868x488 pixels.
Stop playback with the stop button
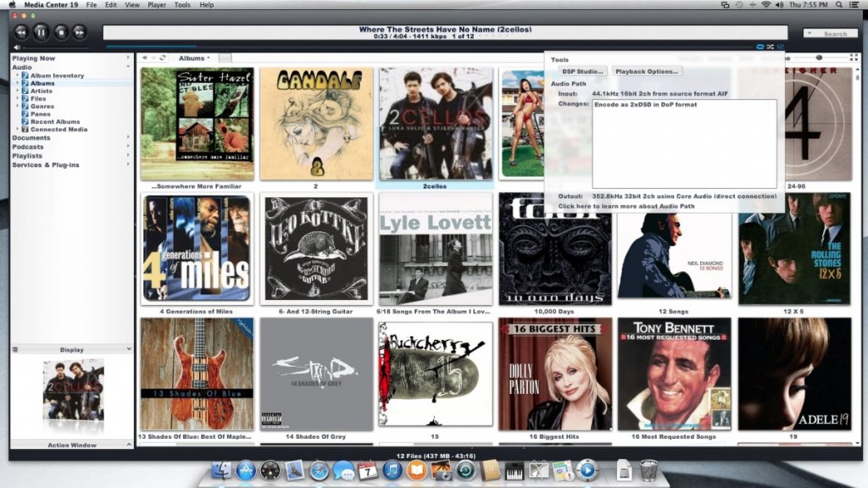coord(61,32)
